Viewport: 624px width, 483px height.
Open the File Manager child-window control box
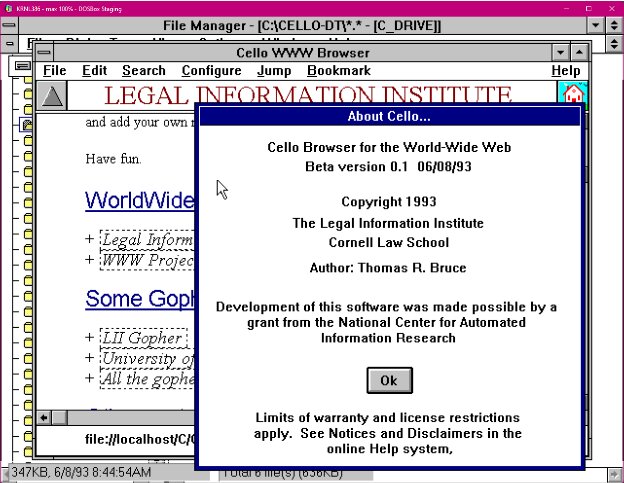[x=10, y=43]
